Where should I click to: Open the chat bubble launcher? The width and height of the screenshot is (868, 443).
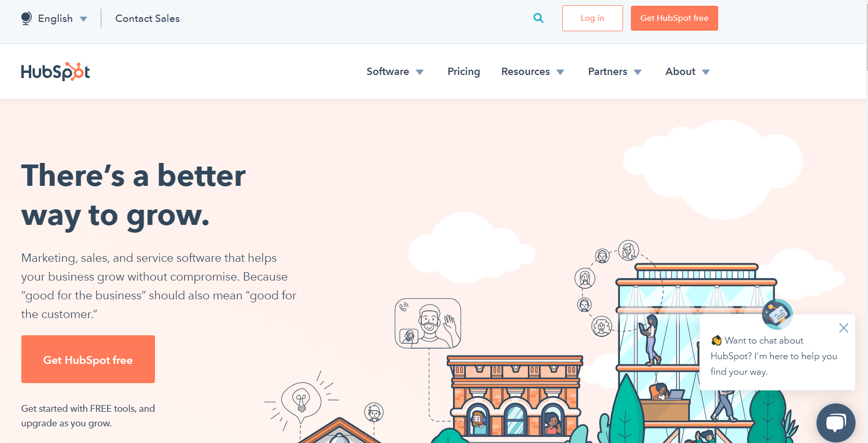pyautogui.click(x=836, y=423)
